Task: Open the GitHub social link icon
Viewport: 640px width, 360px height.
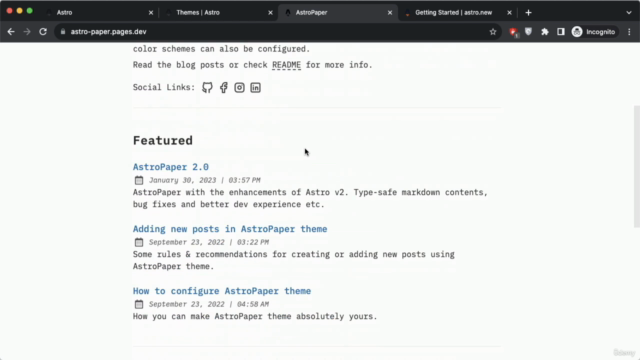Action: click(207, 87)
